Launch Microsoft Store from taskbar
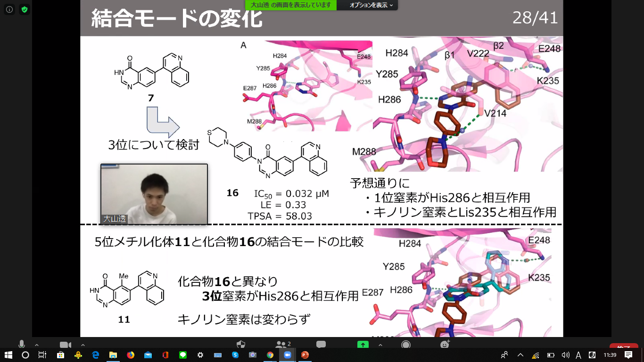The height and width of the screenshot is (362, 644). click(x=60, y=355)
